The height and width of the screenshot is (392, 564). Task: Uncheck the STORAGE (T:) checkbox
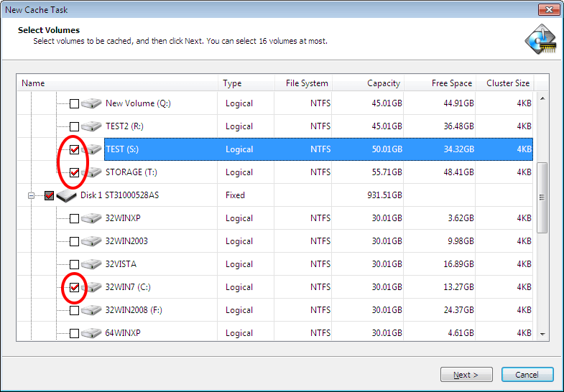coord(74,172)
